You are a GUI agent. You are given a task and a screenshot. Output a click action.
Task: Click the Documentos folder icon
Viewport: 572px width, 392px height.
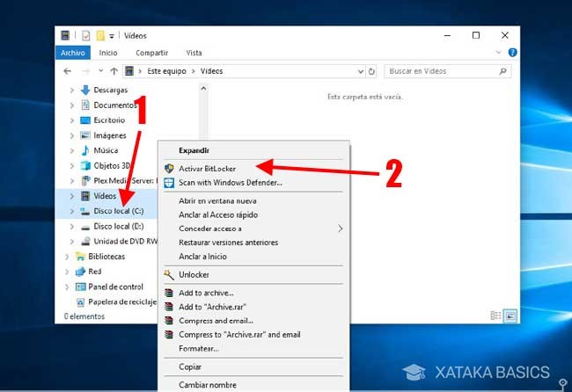point(85,105)
